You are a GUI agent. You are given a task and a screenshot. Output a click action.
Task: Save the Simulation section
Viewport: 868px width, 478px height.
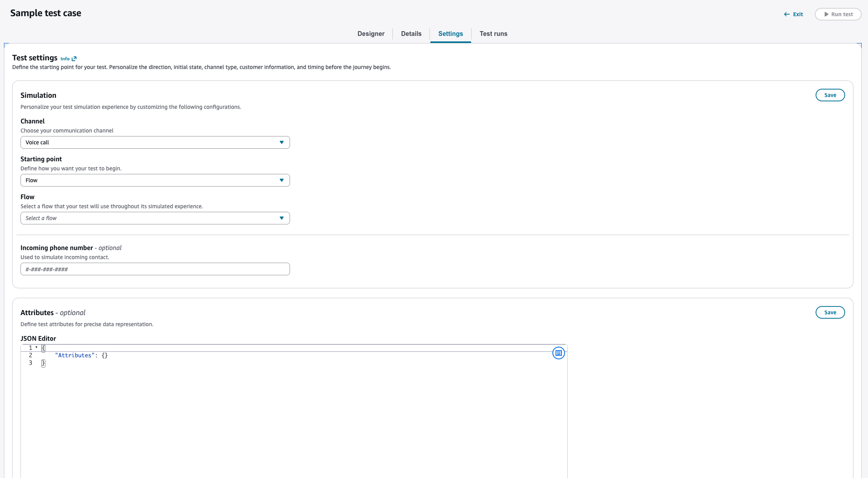click(830, 95)
